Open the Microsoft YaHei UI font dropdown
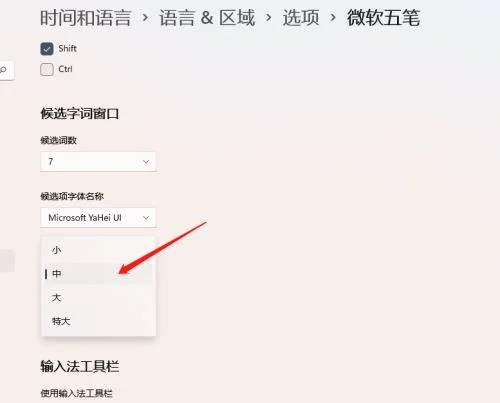 point(98,218)
